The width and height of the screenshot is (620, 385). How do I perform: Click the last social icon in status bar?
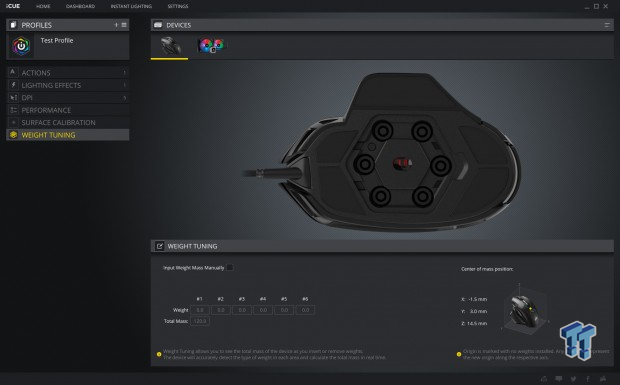tap(603, 379)
